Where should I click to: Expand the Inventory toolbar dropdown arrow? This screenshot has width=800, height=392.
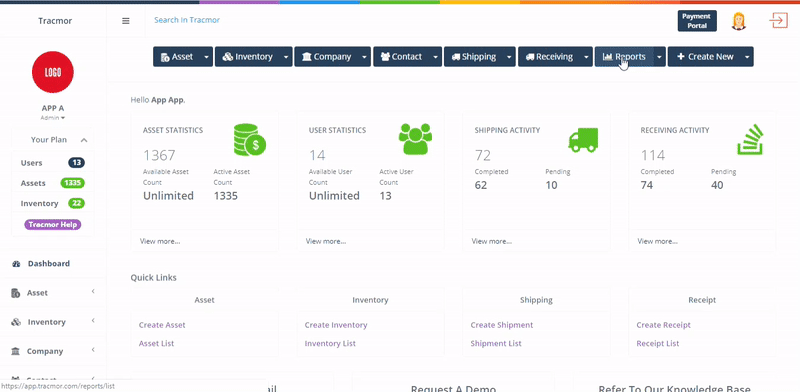tap(286, 57)
